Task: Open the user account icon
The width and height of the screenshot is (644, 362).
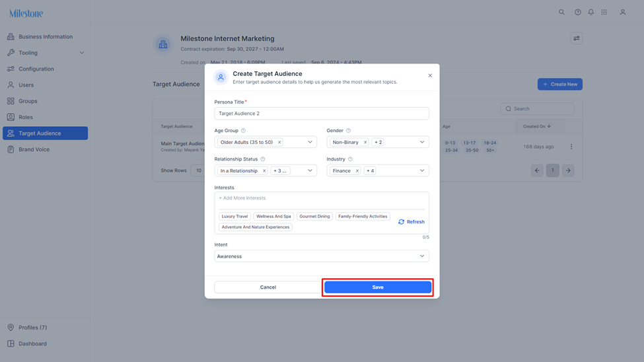Action: [x=623, y=13]
